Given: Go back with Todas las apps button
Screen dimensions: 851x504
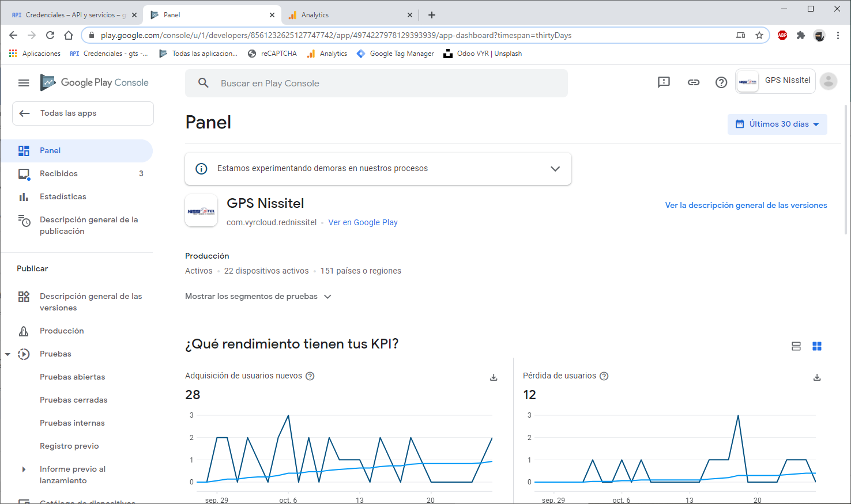Looking at the screenshot, I should (x=82, y=113).
